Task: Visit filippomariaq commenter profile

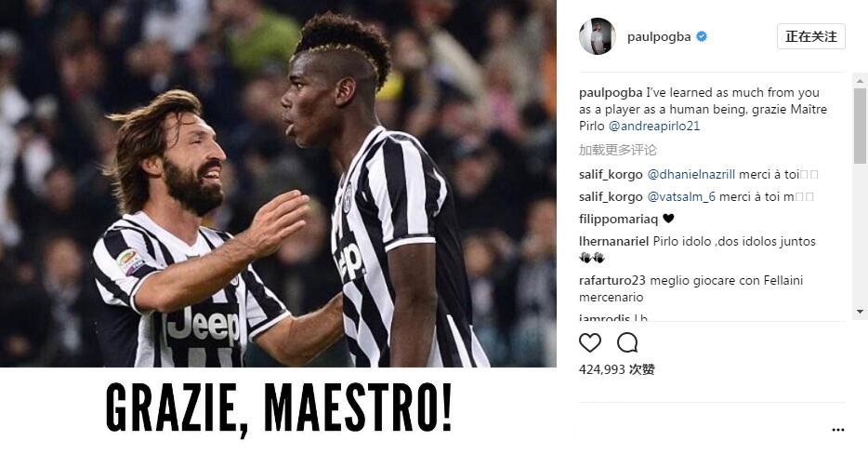Action: [618, 219]
